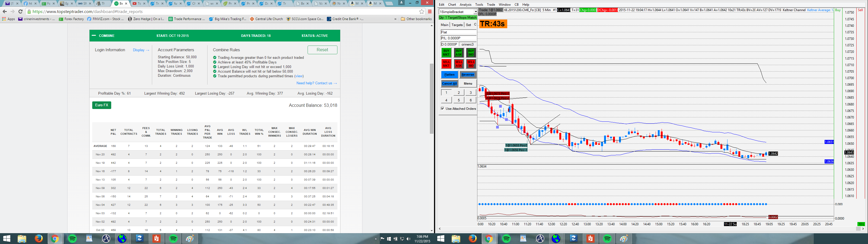Open the trading panel Menu button

coord(468,83)
